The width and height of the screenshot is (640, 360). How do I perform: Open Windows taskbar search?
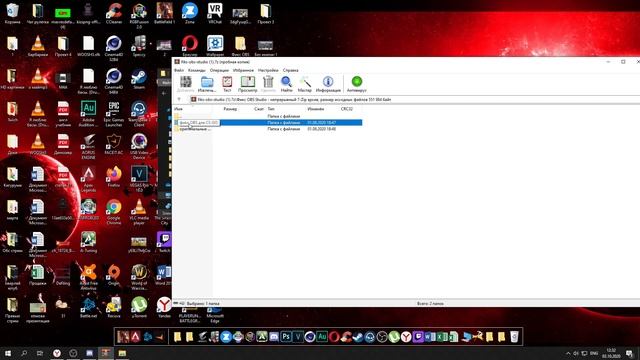[24, 353]
